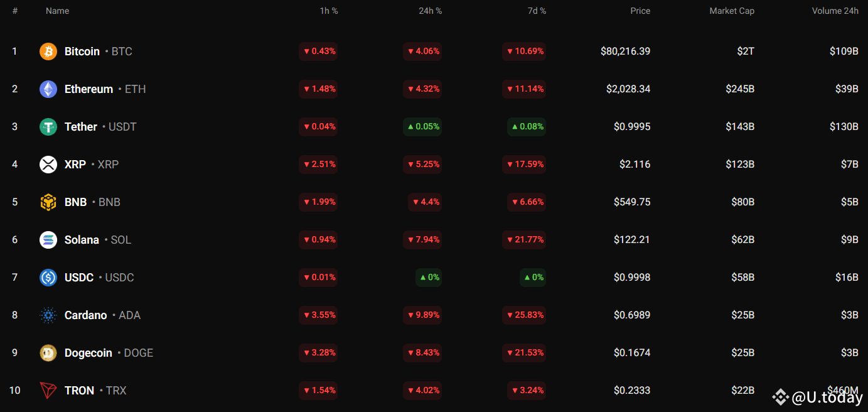The image size is (868, 412).
Task: Sort the table by Market Cap column
Action: 732,11
